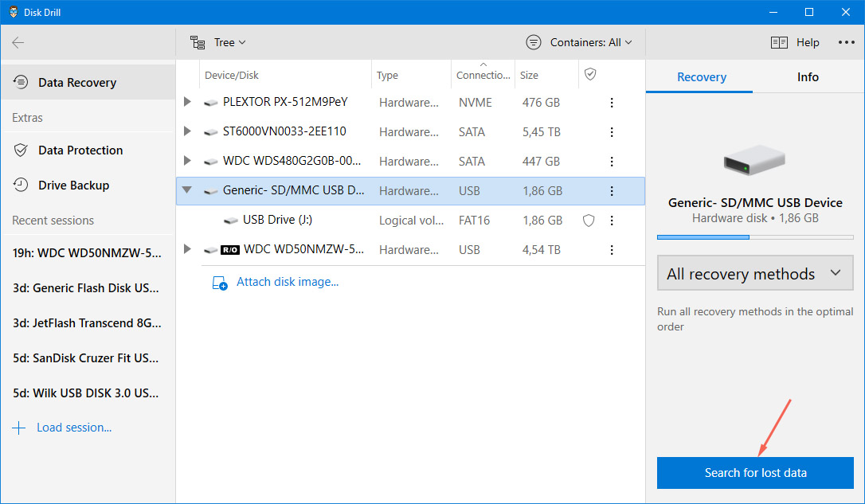
Task: Click the plus icon beside Load session
Action: (19, 428)
